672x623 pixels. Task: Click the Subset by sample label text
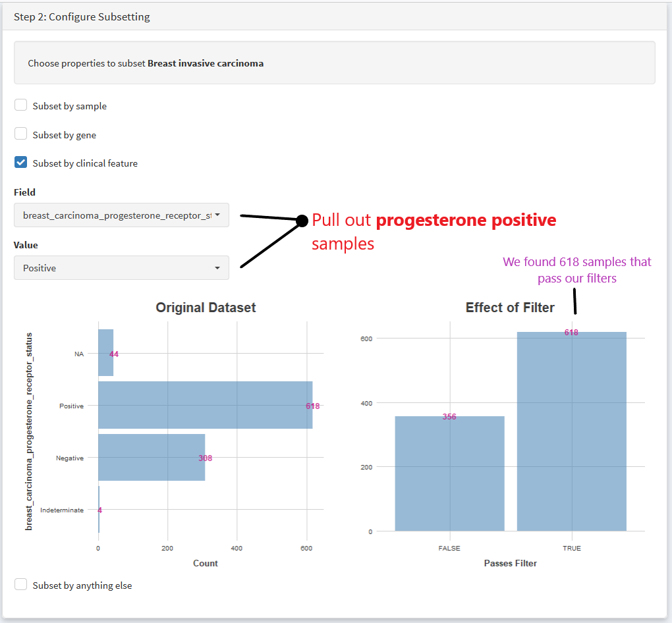click(69, 106)
